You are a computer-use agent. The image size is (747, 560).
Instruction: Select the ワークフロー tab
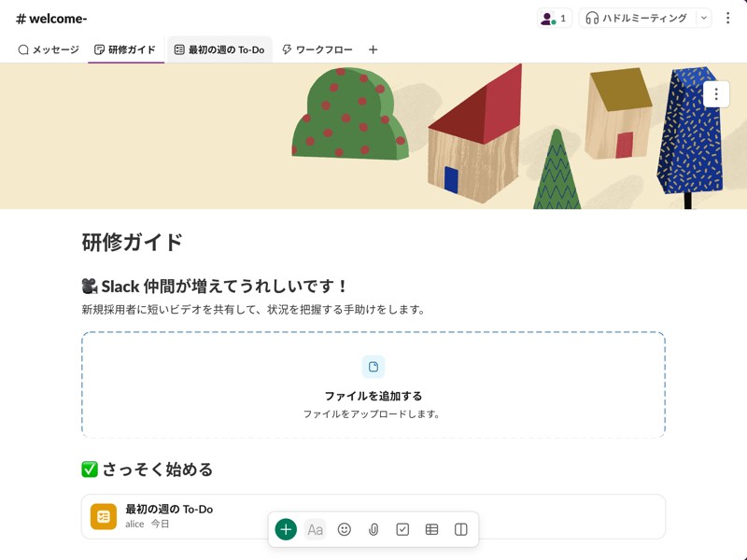(317, 49)
